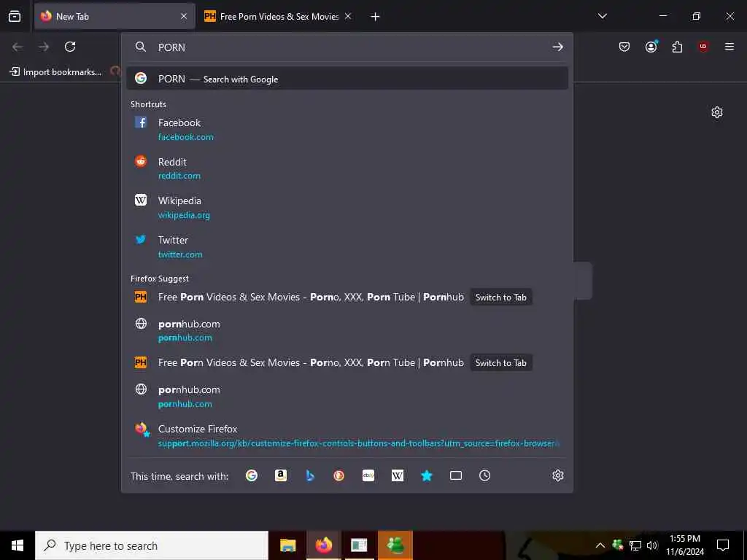Screen dimensions: 747x560
Task: Search this time with Google
Action: click(x=252, y=475)
